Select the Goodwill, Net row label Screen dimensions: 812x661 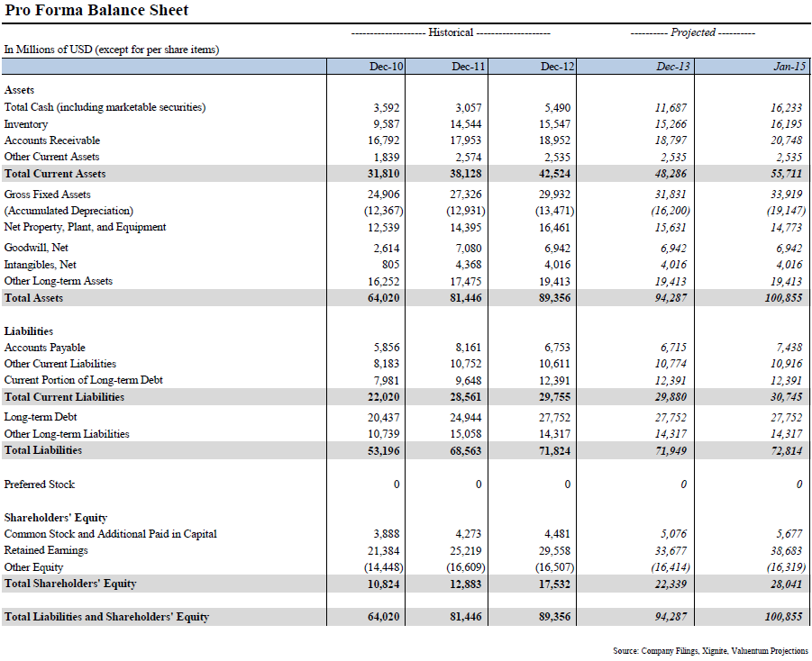pyautogui.click(x=39, y=247)
